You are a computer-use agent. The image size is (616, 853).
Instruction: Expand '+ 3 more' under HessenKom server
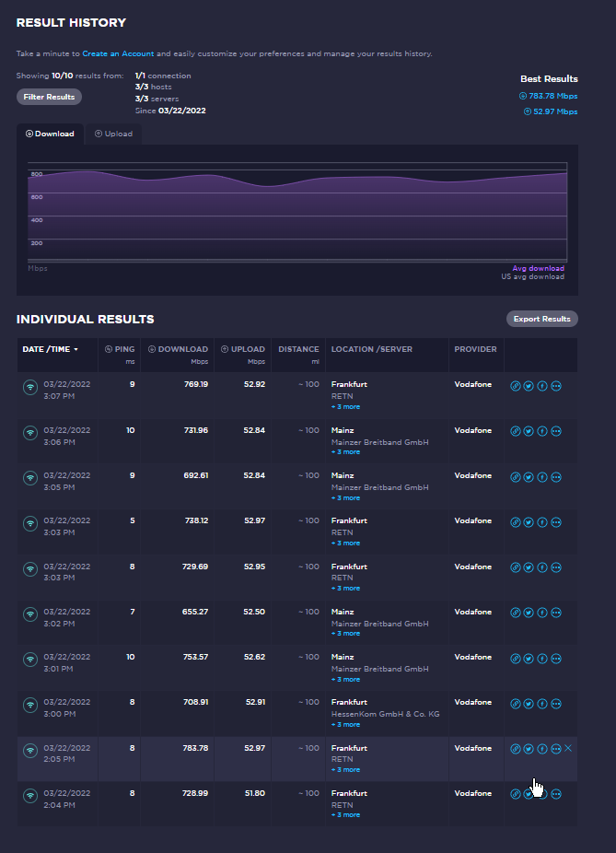[x=345, y=725]
